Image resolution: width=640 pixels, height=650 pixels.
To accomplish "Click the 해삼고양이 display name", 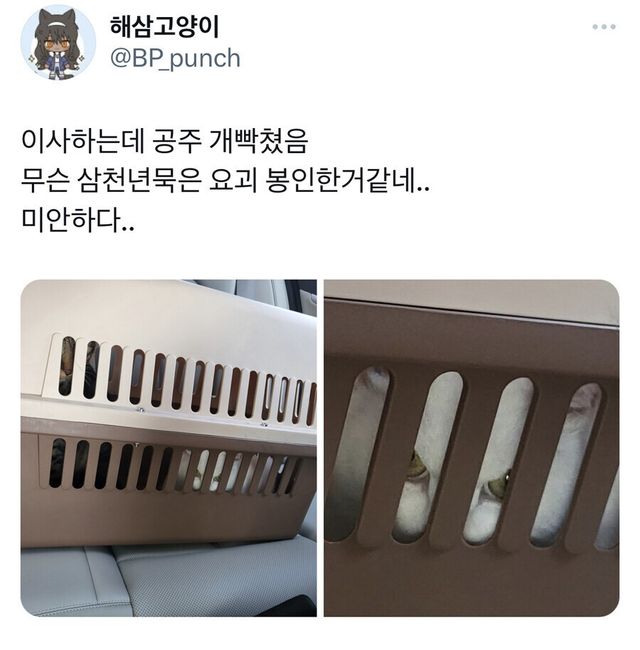I will tap(164, 27).
